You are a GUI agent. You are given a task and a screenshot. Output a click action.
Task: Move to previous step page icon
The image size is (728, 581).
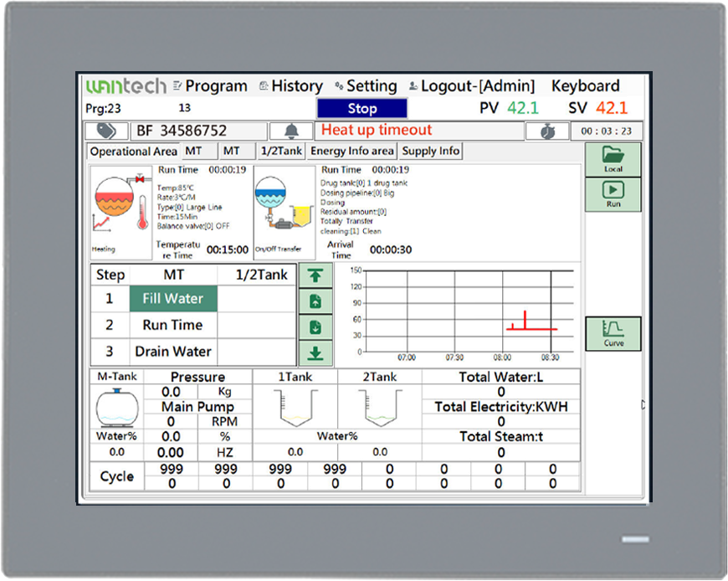tap(315, 301)
